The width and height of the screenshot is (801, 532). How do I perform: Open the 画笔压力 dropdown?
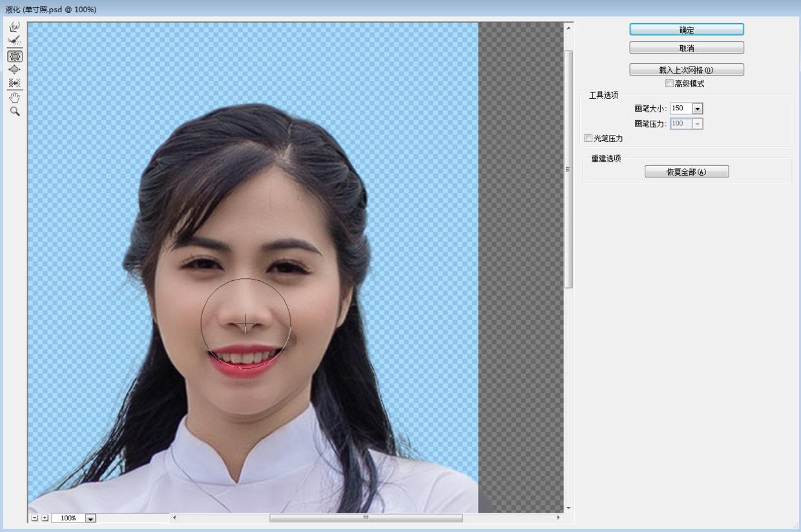699,123
